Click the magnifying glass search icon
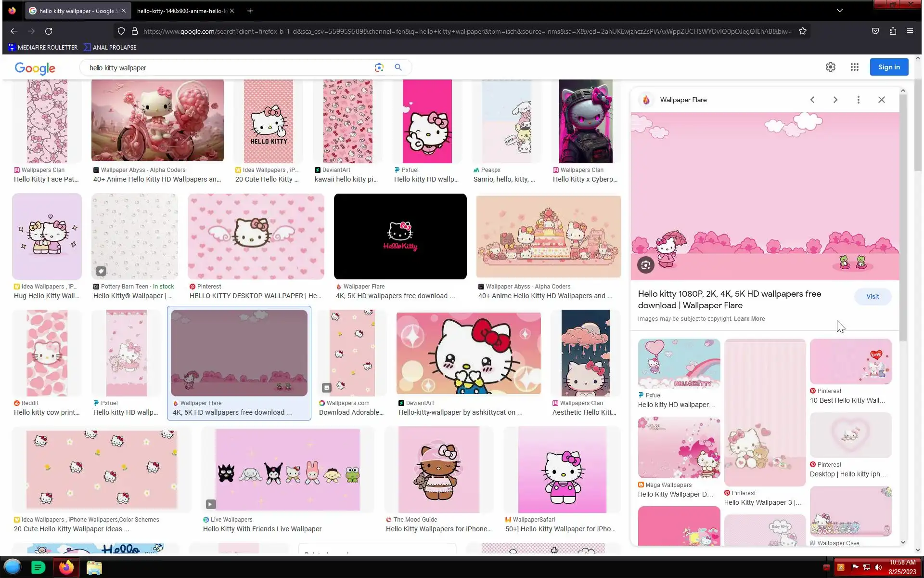This screenshot has width=924, height=578. coord(398,67)
